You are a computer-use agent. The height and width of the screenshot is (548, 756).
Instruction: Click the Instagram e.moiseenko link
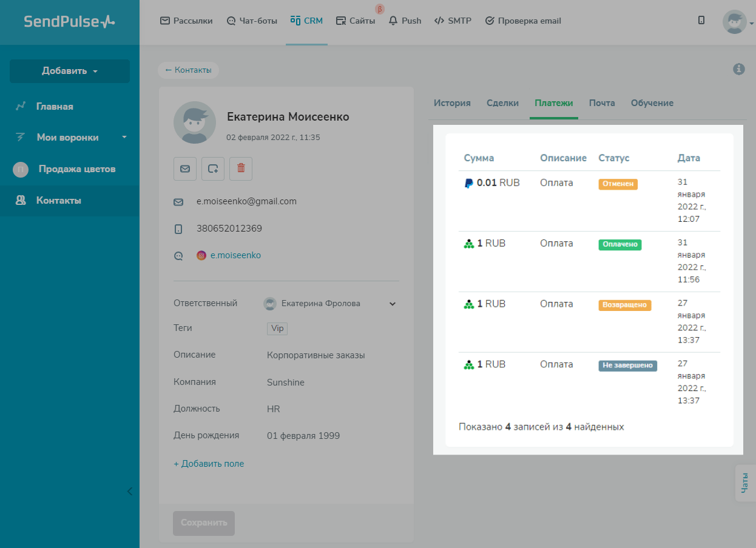[235, 256]
